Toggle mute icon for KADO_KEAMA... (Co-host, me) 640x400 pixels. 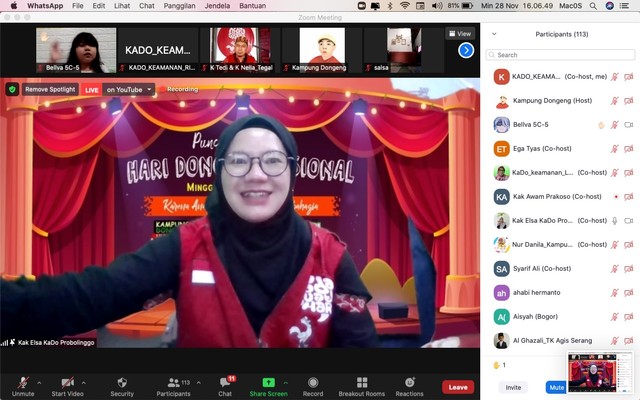615,77
